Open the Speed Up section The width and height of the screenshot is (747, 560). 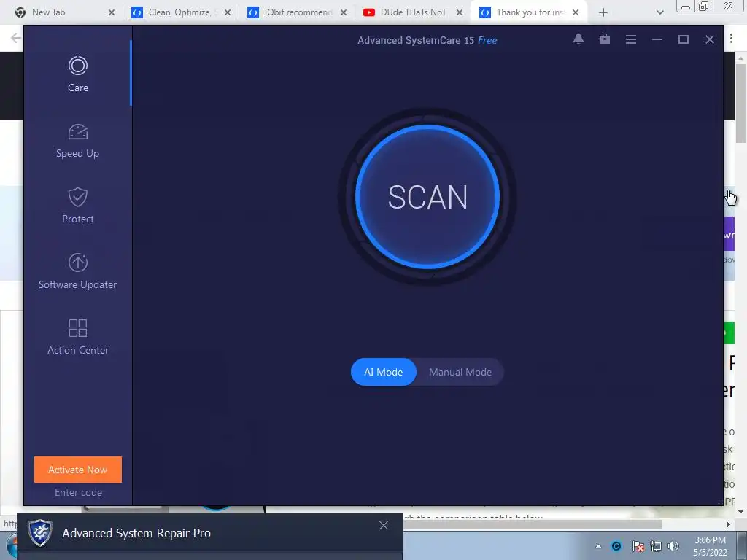pyautogui.click(x=77, y=141)
